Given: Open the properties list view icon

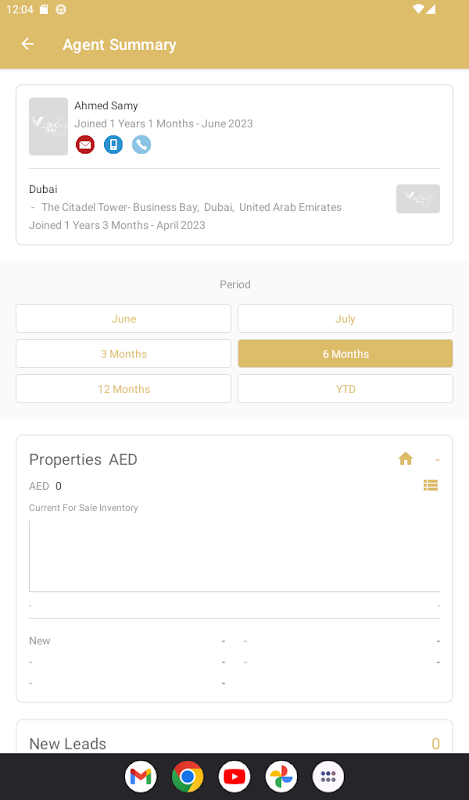Looking at the screenshot, I should point(431,485).
